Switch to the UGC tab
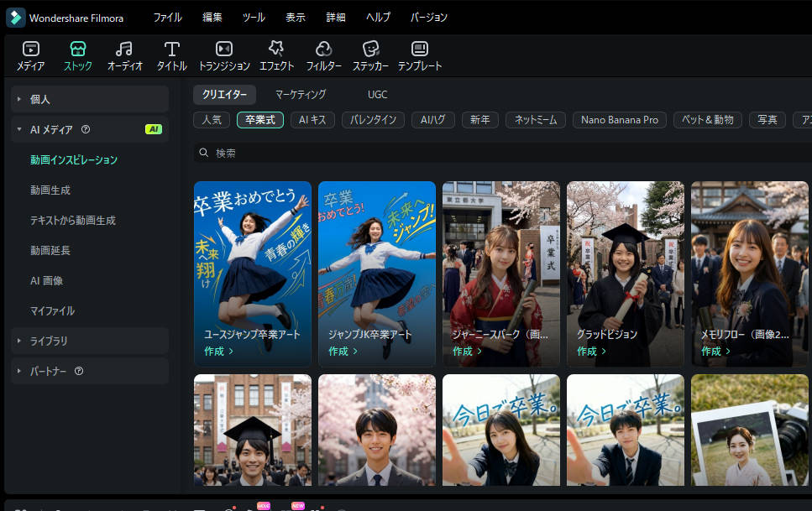The image size is (812, 511). click(377, 95)
